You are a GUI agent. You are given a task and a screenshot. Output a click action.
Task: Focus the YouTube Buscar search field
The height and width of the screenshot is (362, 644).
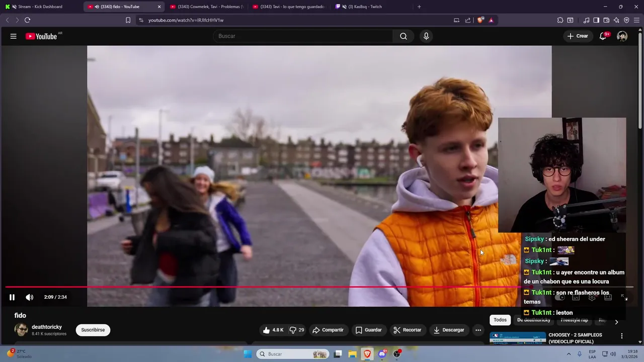coord(303,36)
